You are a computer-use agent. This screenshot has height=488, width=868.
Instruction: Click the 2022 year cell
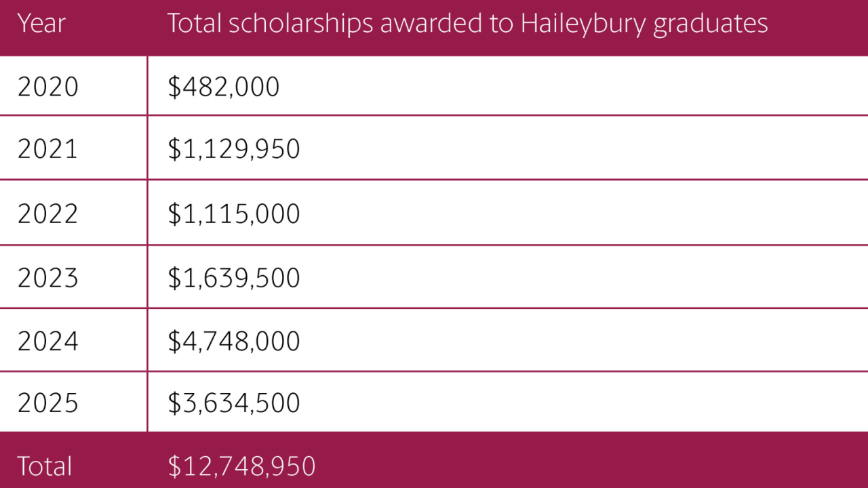(x=47, y=213)
